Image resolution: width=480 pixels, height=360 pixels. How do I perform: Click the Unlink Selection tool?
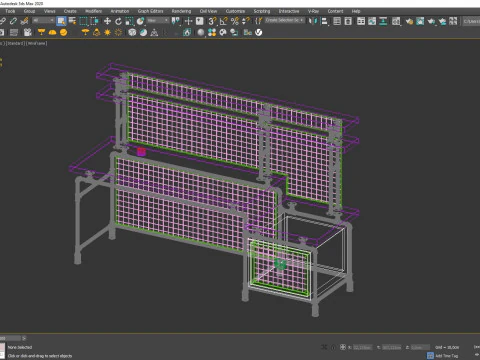coord(13,21)
